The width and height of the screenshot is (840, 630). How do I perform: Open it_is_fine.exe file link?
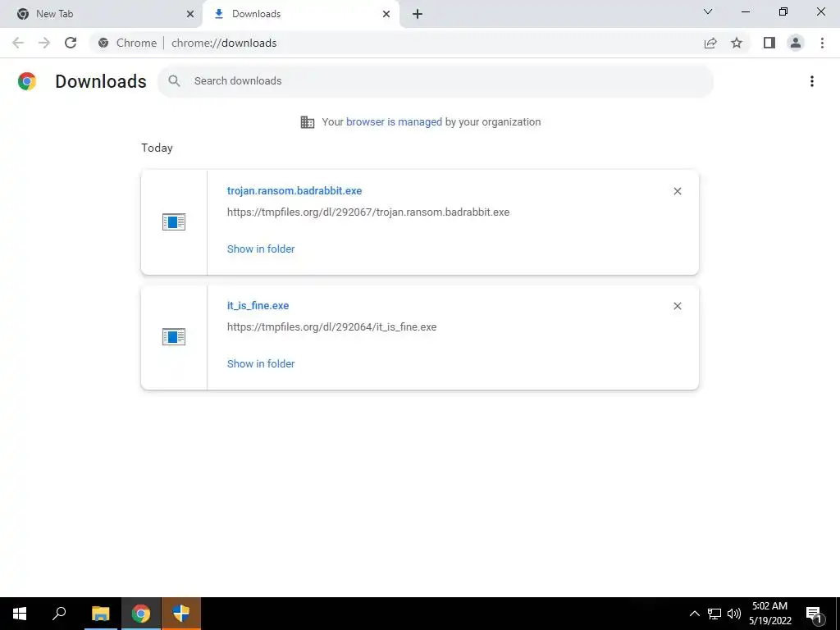[258, 305]
